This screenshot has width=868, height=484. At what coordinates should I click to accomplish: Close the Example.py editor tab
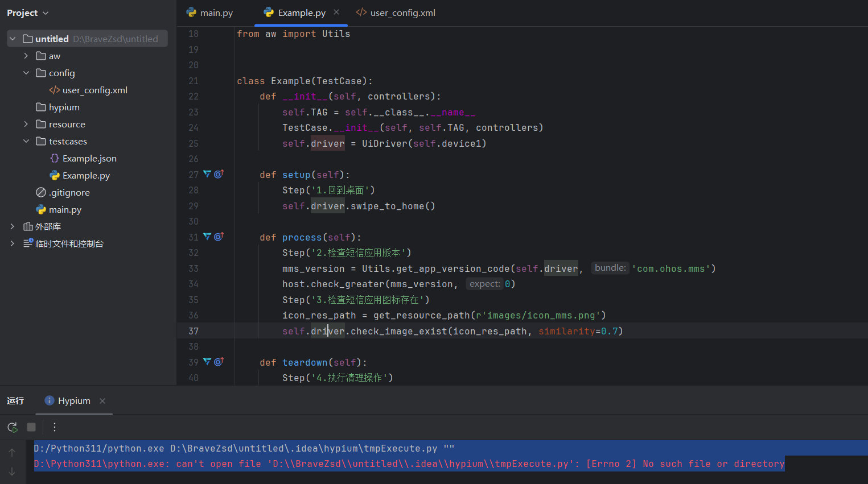click(336, 12)
